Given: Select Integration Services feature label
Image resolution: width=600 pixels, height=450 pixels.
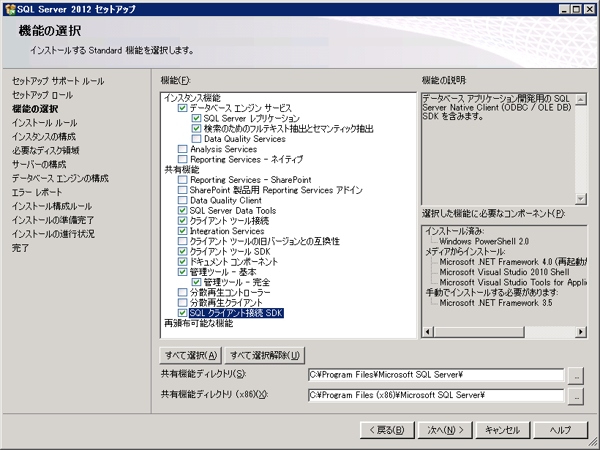Looking at the screenshot, I should tap(227, 231).
